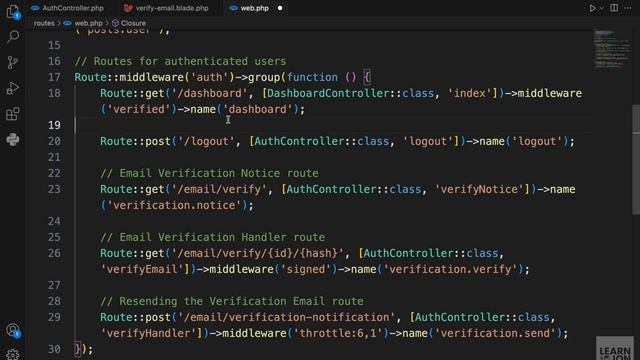Click the 'verification.notice' route name

[x=175, y=205]
